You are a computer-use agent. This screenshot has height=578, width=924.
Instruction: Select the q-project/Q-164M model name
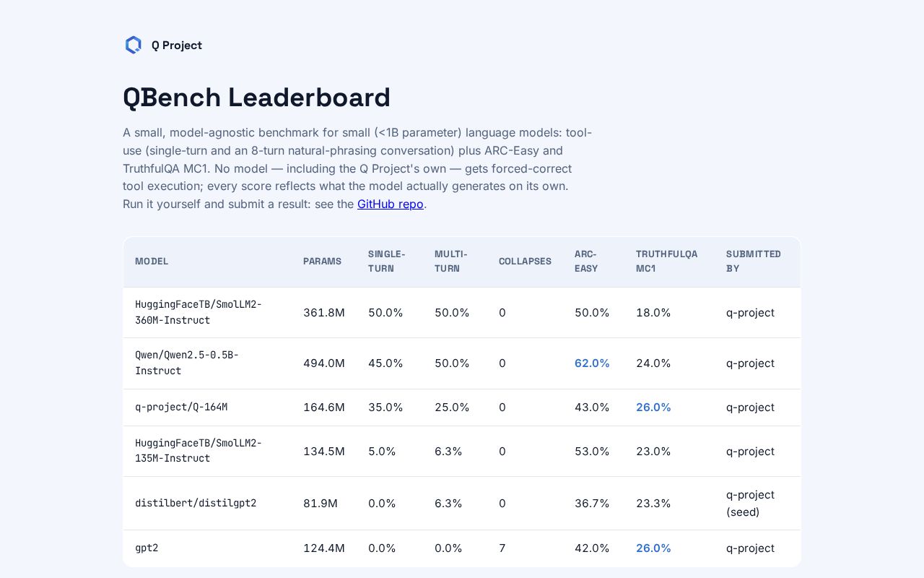click(x=181, y=407)
